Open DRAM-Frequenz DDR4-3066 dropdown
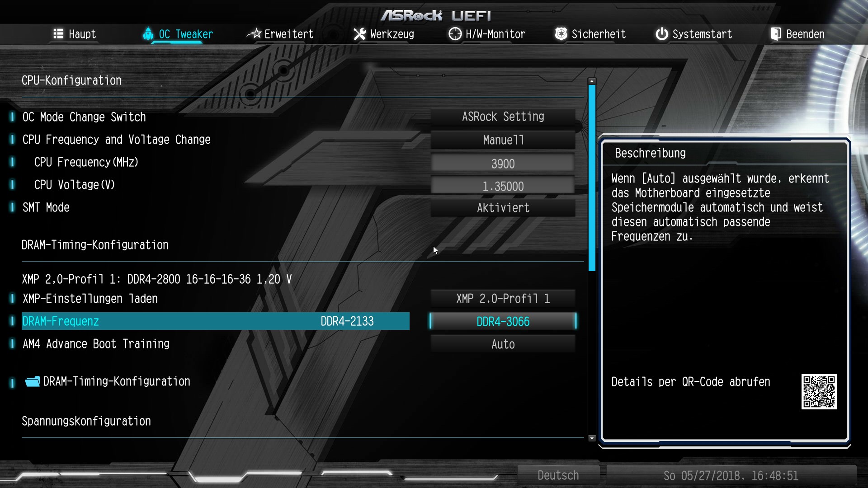This screenshot has width=868, height=488. coord(503,322)
